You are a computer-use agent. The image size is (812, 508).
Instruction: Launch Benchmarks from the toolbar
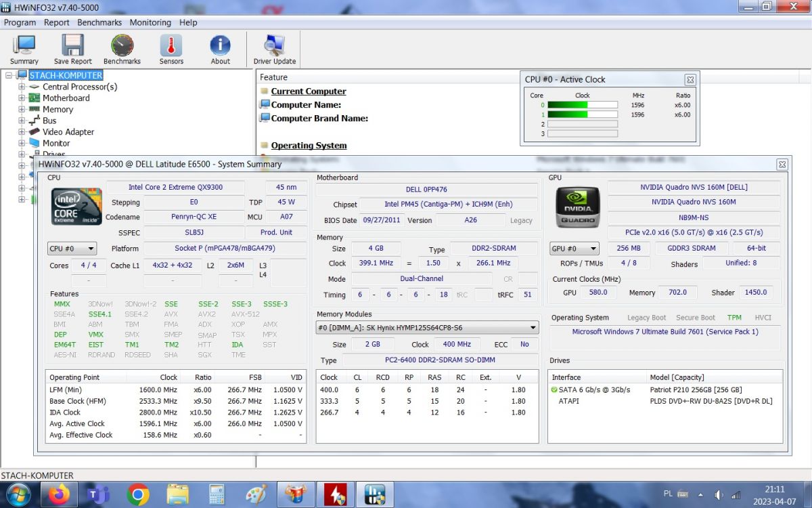(122, 49)
